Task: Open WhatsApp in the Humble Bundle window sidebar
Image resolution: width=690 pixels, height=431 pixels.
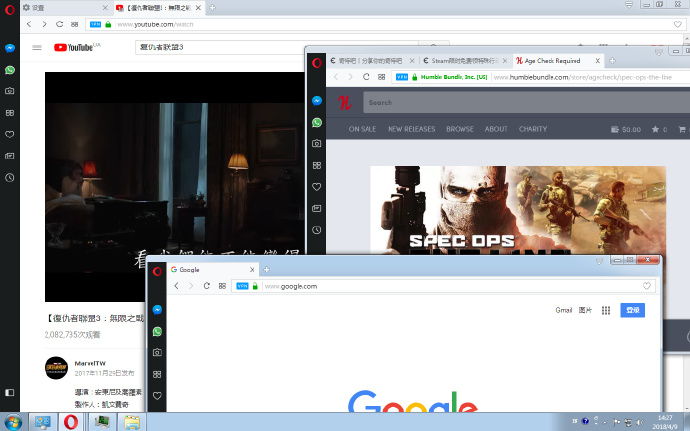Action: (317, 122)
